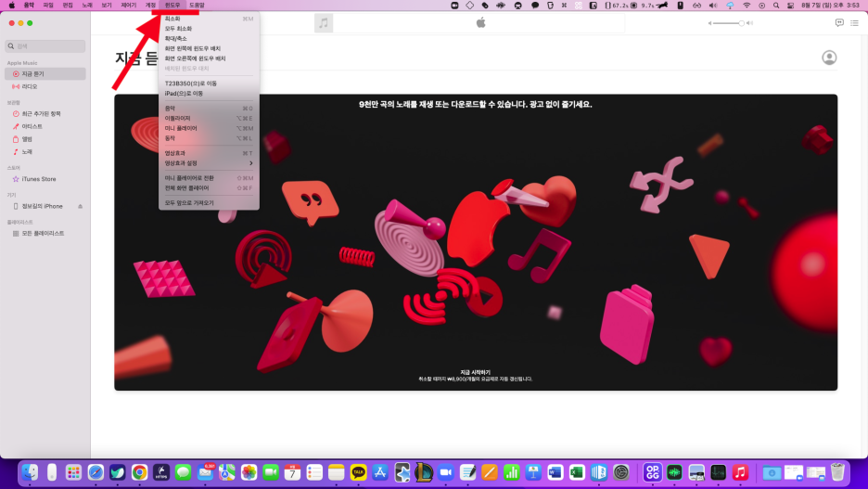Adjust the volume slider in the toolbar
This screenshot has width=868, height=489.
point(729,23)
